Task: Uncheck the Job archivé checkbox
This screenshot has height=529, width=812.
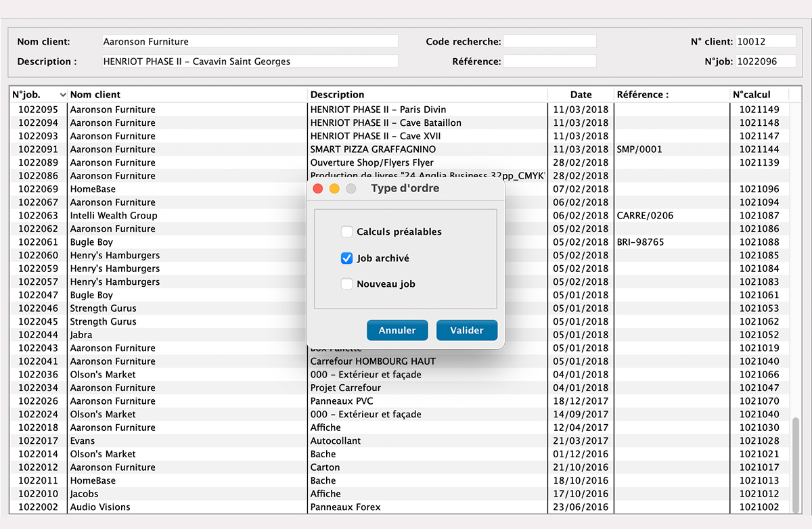Action: [x=346, y=258]
